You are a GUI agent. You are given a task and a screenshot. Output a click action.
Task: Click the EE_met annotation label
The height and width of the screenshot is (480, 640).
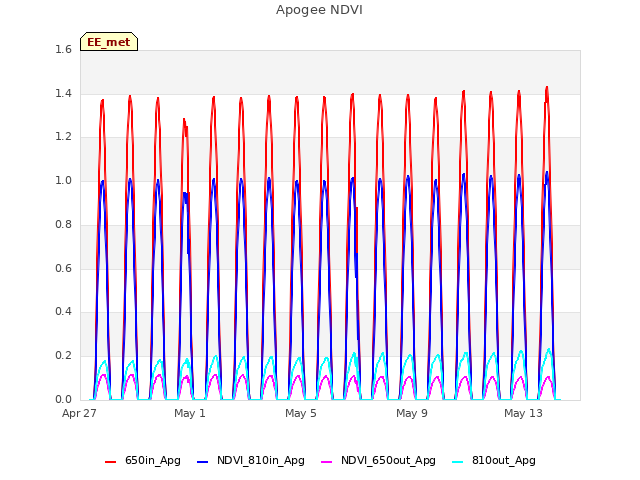click(109, 42)
